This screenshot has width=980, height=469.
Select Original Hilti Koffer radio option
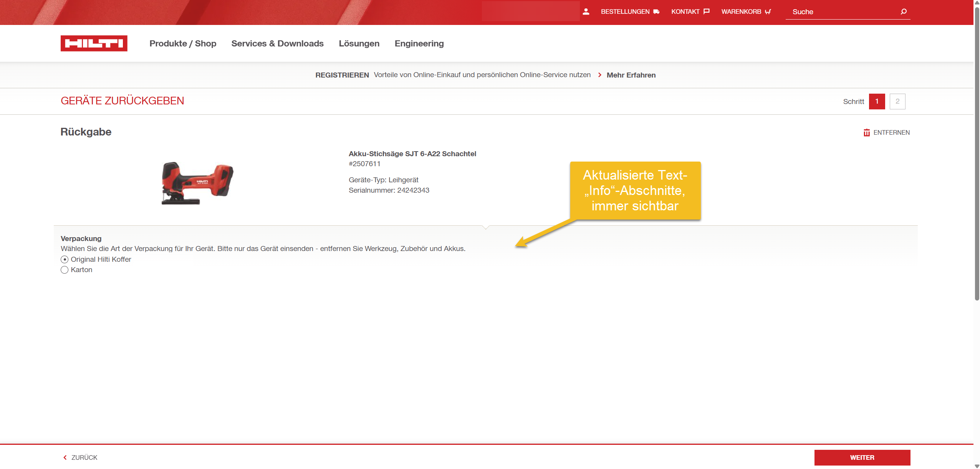pyautogui.click(x=65, y=259)
